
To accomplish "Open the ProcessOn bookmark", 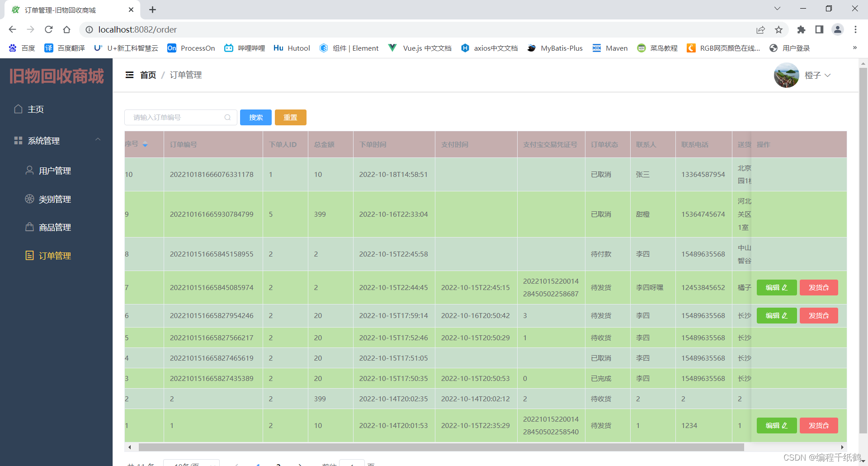I will tap(191, 48).
